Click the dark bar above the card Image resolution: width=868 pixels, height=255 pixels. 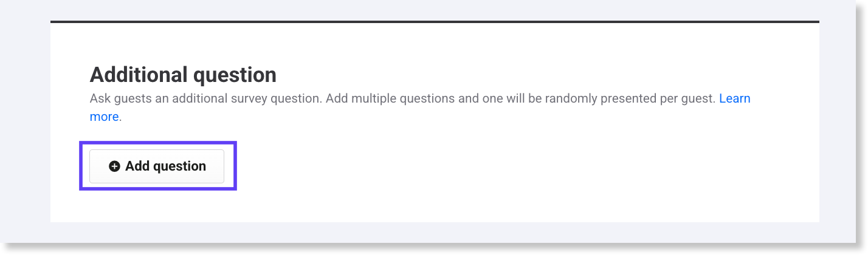[x=435, y=22]
